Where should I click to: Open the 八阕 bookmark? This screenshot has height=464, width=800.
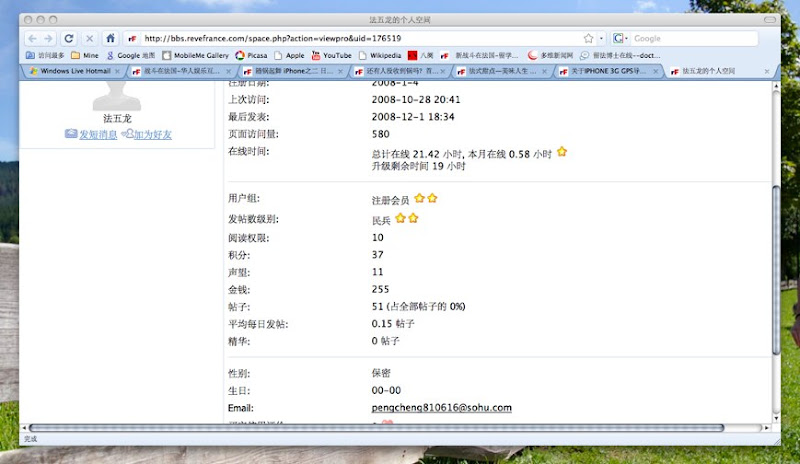coord(421,55)
